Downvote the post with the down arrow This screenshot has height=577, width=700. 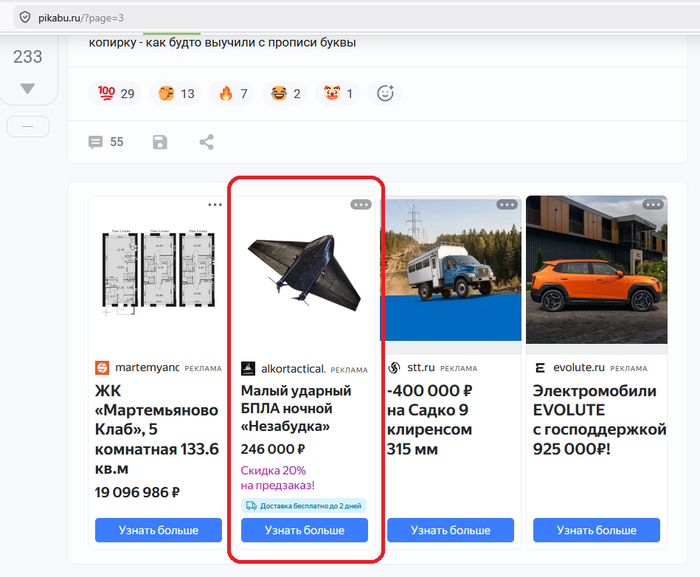[x=28, y=88]
